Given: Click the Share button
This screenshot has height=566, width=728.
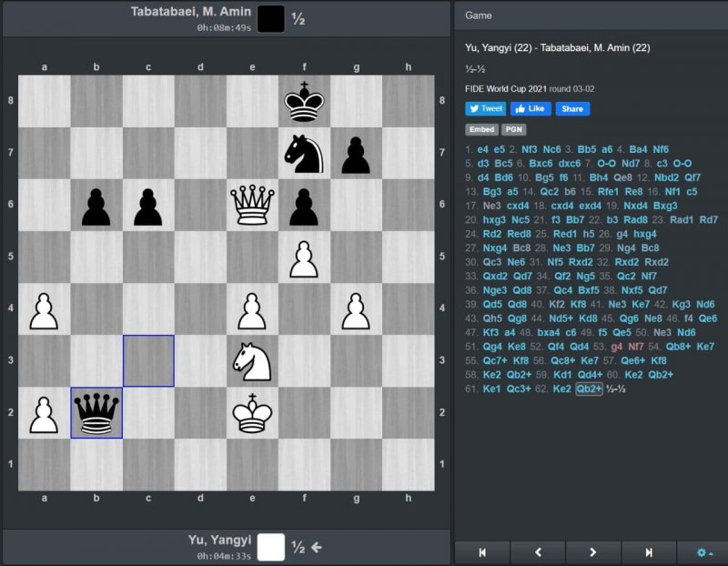Looking at the screenshot, I should click(x=571, y=108).
